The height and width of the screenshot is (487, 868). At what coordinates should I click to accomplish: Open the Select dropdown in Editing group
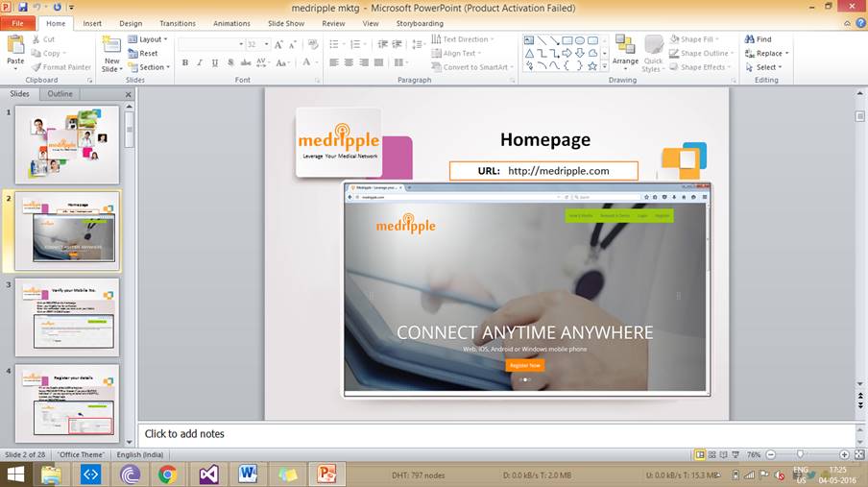[769, 67]
